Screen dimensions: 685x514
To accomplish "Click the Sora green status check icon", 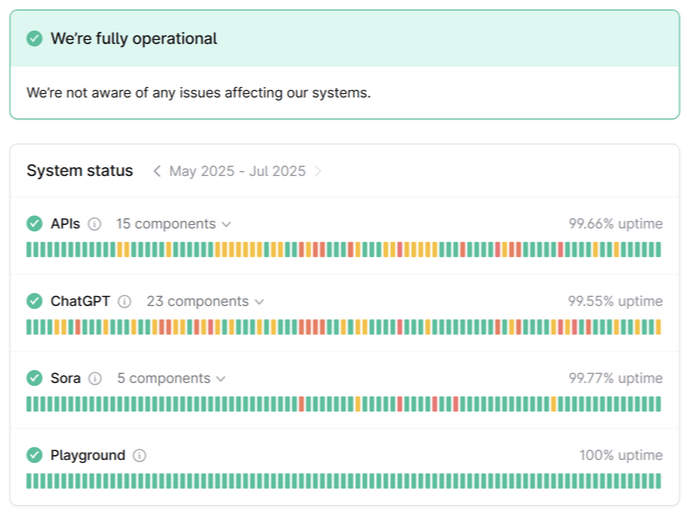I will click(x=34, y=378).
